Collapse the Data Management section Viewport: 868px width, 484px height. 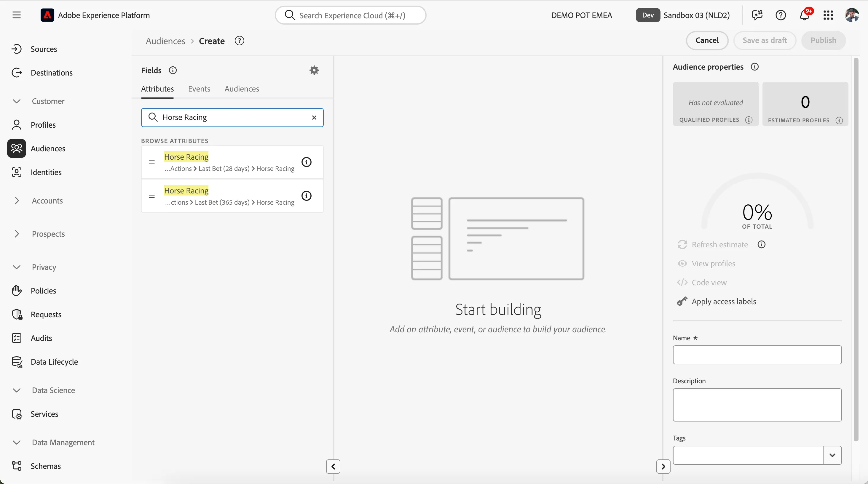coord(17,442)
